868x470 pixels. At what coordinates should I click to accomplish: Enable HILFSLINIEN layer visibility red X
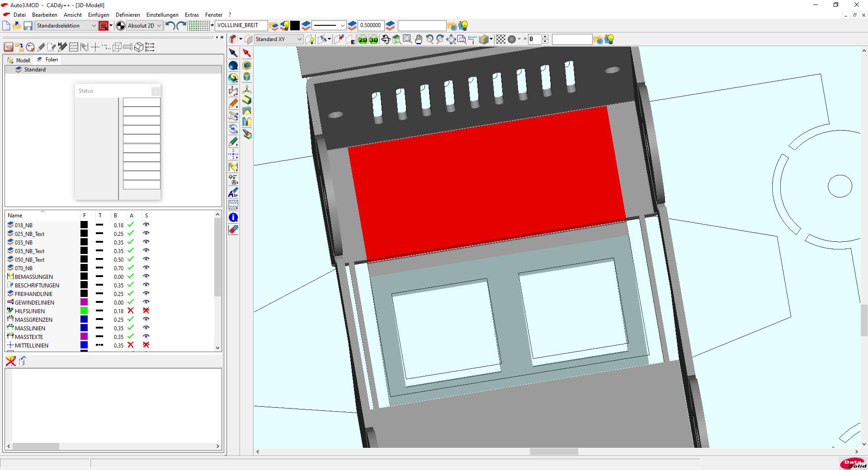click(146, 311)
